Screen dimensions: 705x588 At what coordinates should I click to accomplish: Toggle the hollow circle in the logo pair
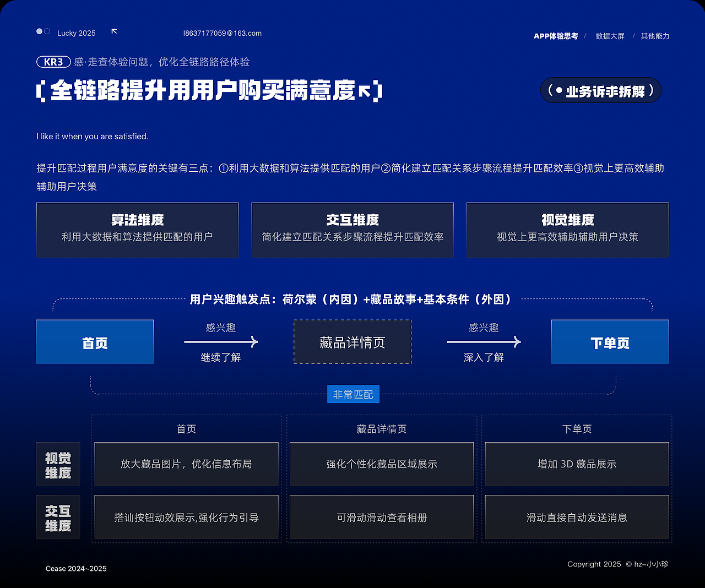tap(48, 31)
